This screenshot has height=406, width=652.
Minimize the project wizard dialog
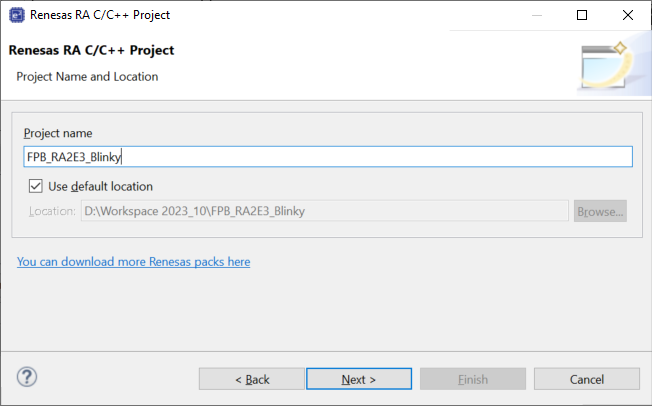coord(537,15)
